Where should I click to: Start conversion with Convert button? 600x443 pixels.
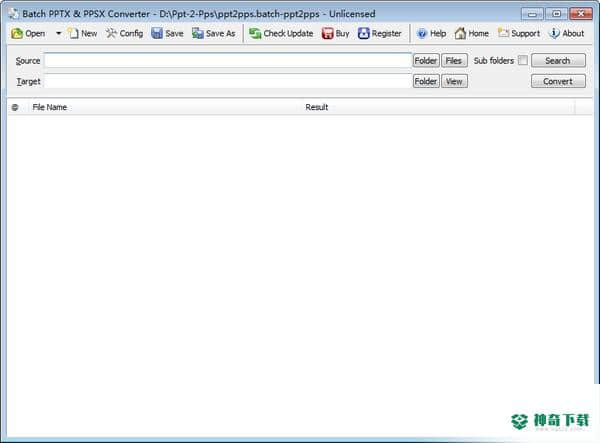pyautogui.click(x=558, y=81)
